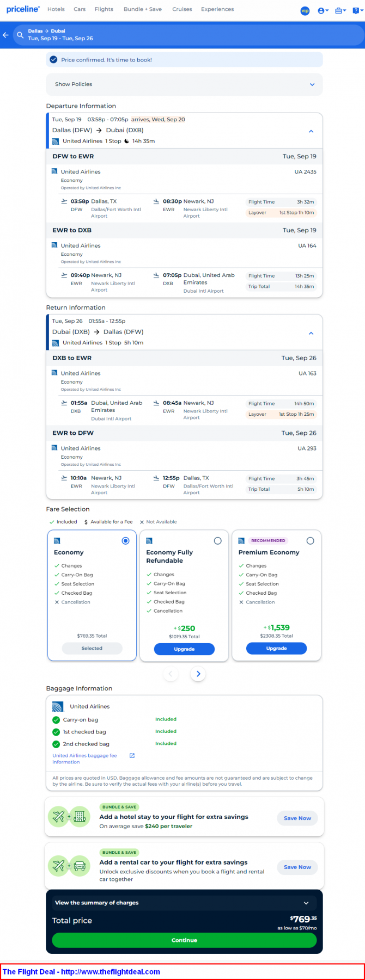Viewport: 365px width, 980px height.
Task: Collapse the departure flight details chevron
Action: click(x=311, y=131)
